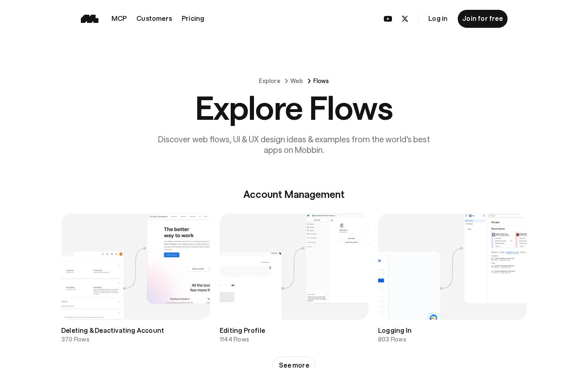
Task: Click the 370 Flows count text
Action: pos(75,339)
